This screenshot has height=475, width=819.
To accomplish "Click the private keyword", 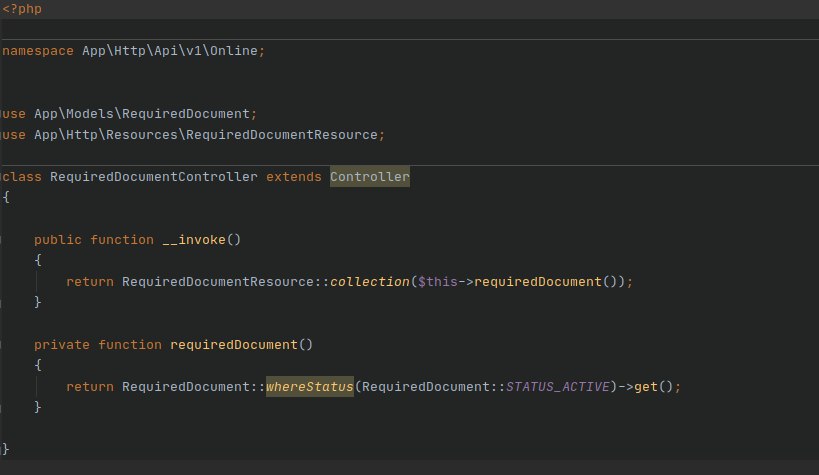I will [x=62, y=345].
